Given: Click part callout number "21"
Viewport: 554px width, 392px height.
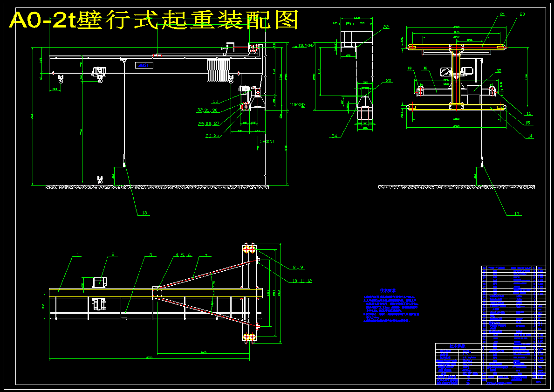Looking at the screenshot, I should (503, 14).
